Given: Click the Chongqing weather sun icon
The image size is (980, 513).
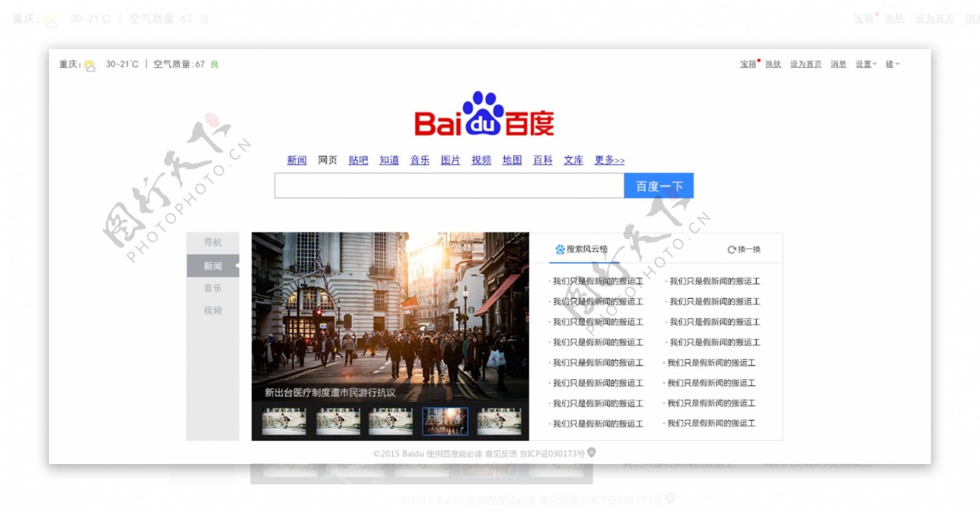Looking at the screenshot, I should (89, 65).
